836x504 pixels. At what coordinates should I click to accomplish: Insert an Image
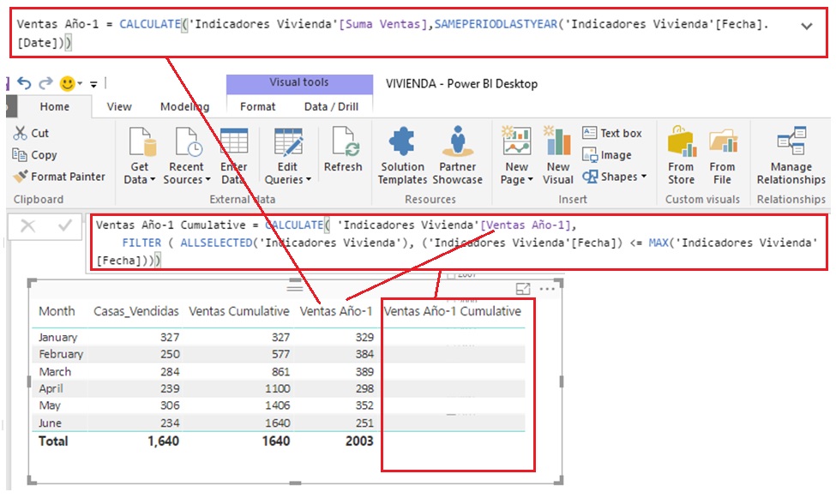(x=607, y=155)
